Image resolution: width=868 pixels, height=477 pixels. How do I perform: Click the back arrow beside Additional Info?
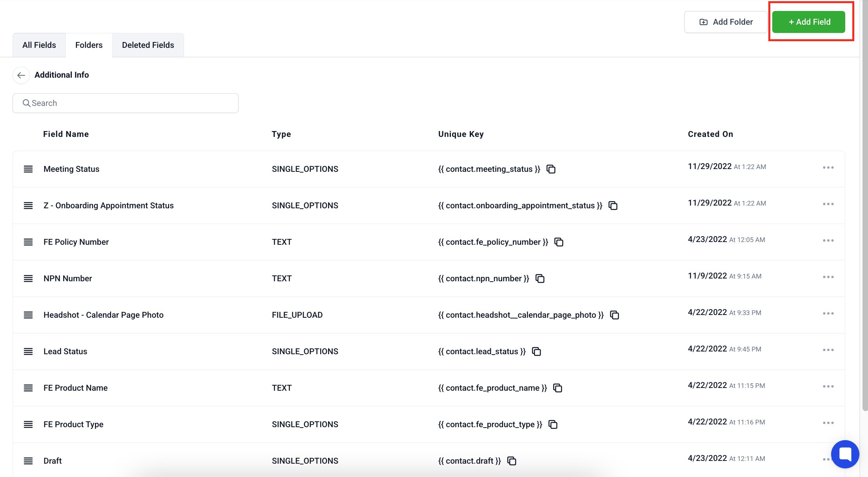coord(21,75)
